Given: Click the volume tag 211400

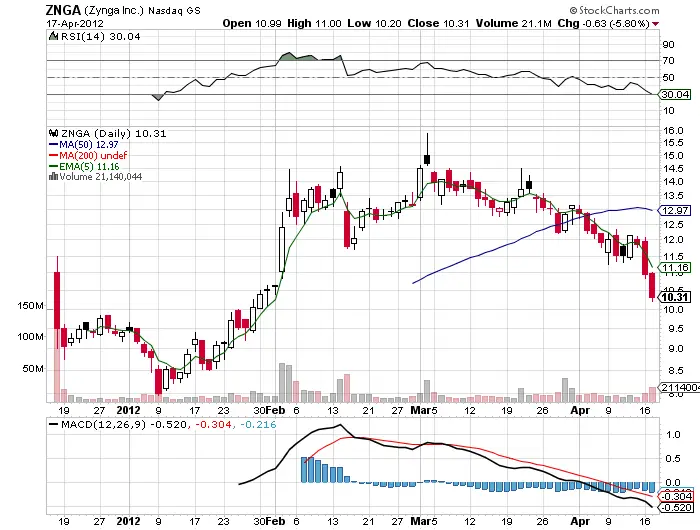Looking at the screenshot, I should [679, 387].
